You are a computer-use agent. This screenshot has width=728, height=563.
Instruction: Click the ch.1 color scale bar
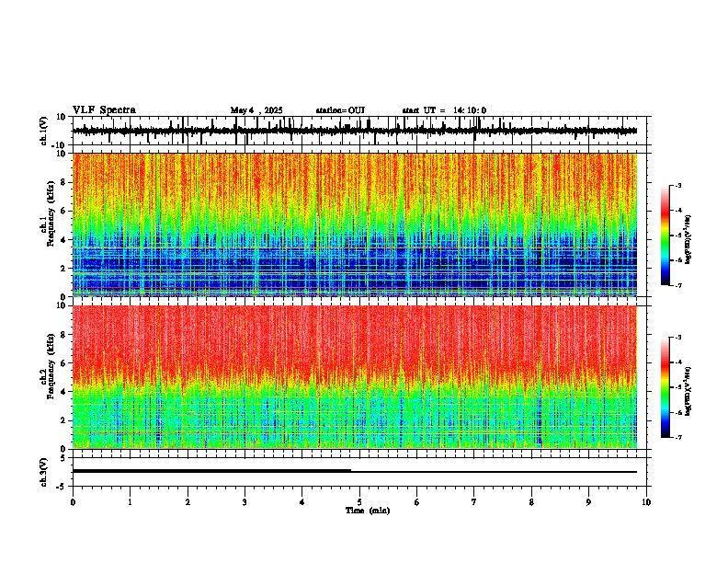665,236
